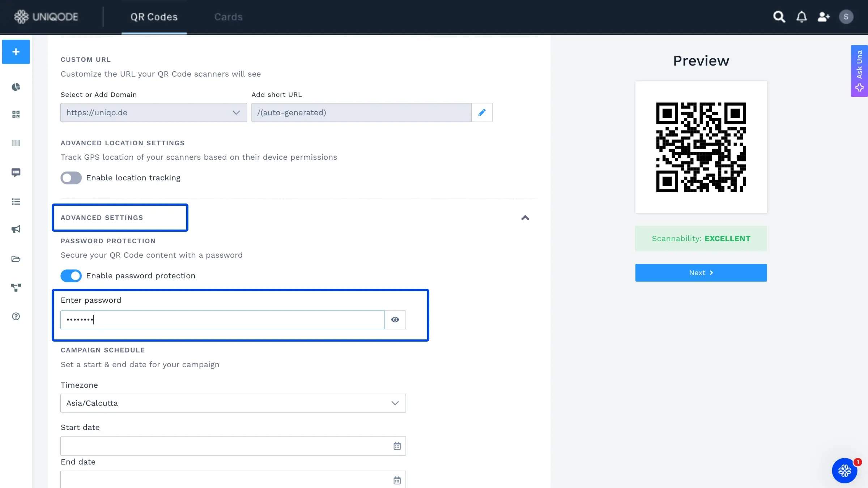Show password with the eye icon
Screen dimensions: 868x488
click(x=395, y=320)
